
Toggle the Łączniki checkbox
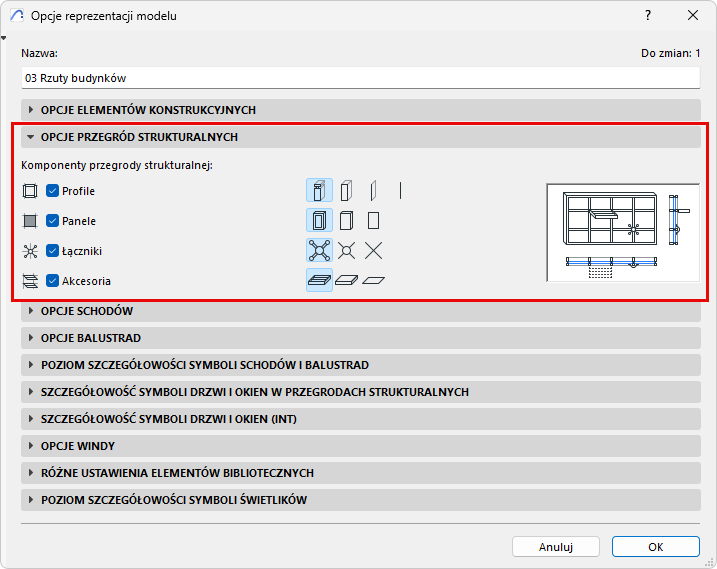coord(52,251)
